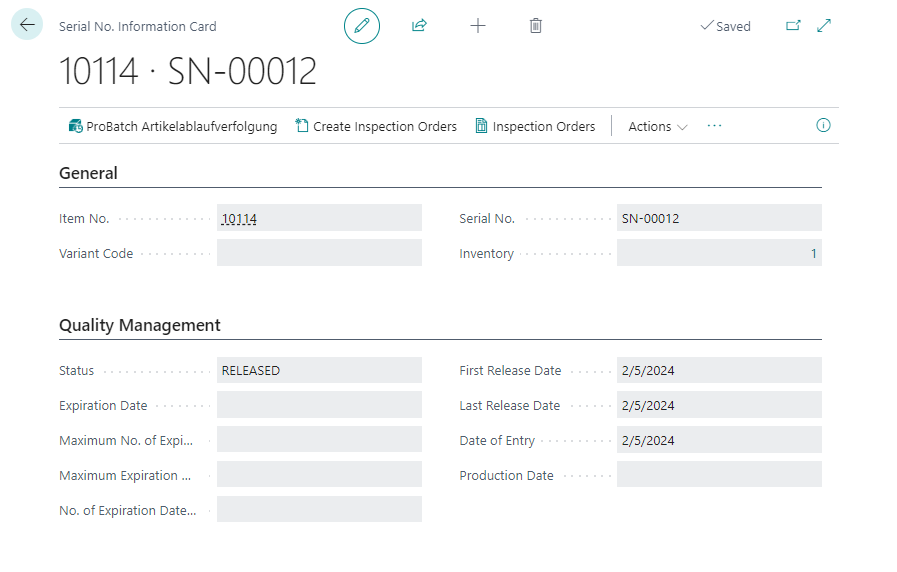Expand page with diagonal arrows icon
The image size is (897, 572).
824,26
